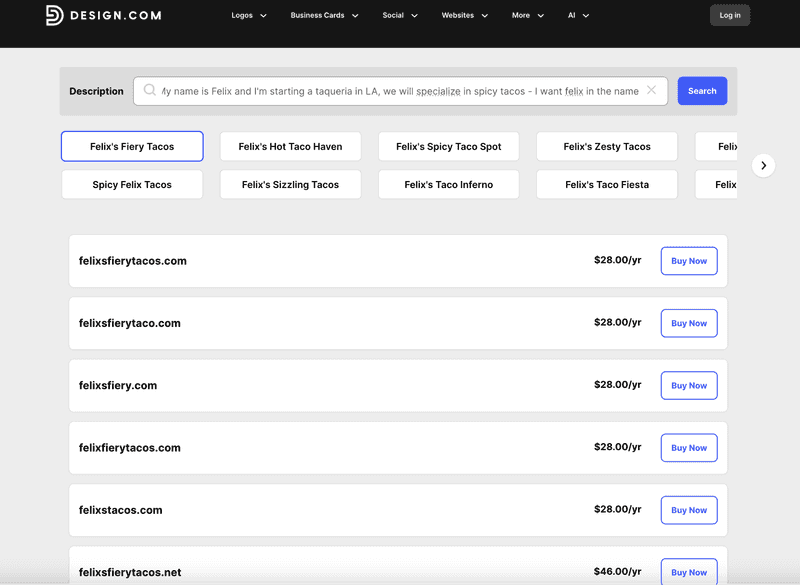The image size is (800, 585).
Task: Choose the Felix's Hot Taco Haven name
Action: click(x=290, y=147)
